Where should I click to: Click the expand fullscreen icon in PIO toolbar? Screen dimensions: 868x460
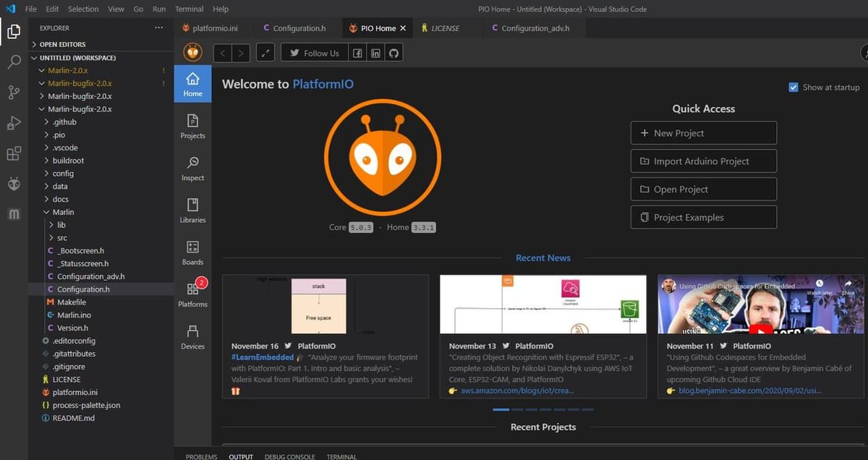coord(265,53)
